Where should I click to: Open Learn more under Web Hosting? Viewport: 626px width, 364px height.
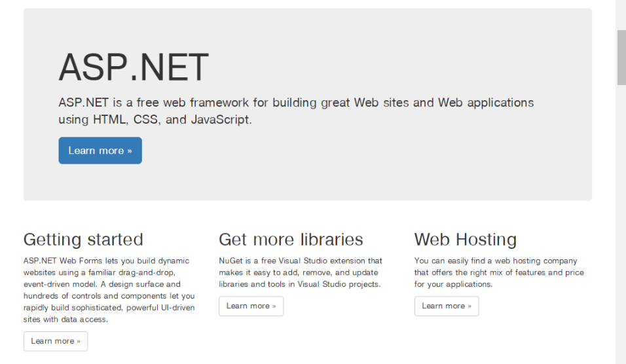(x=447, y=306)
